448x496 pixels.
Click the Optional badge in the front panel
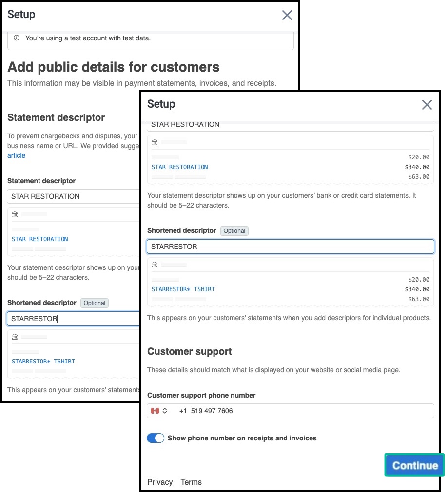pos(234,230)
